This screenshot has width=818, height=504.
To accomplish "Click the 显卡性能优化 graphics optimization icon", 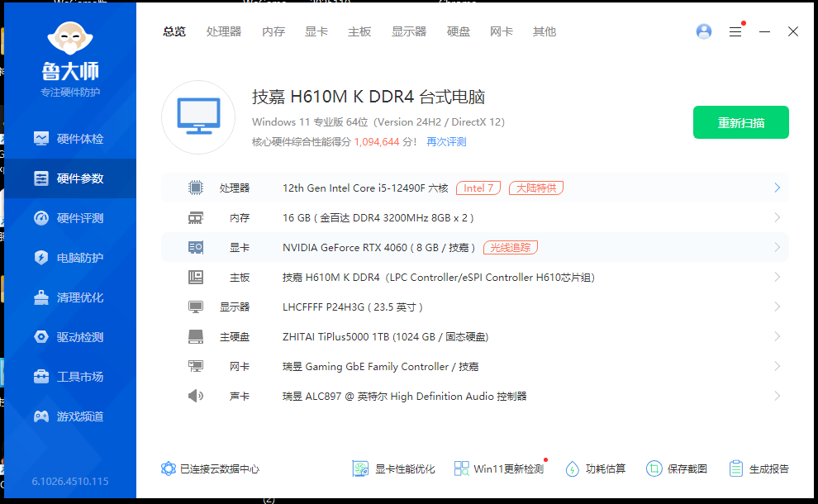I will click(x=360, y=468).
